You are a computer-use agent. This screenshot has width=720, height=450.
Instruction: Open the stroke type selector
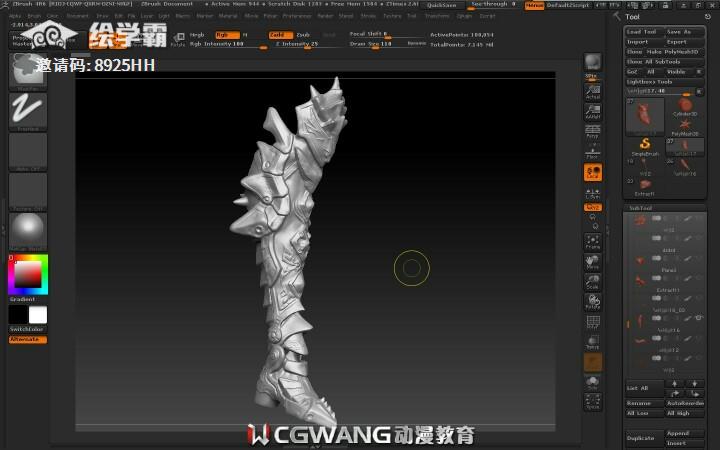[x=28, y=112]
